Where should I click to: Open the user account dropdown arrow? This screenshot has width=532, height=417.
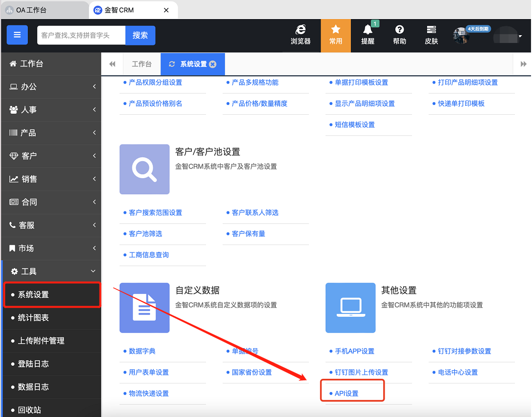point(520,36)
